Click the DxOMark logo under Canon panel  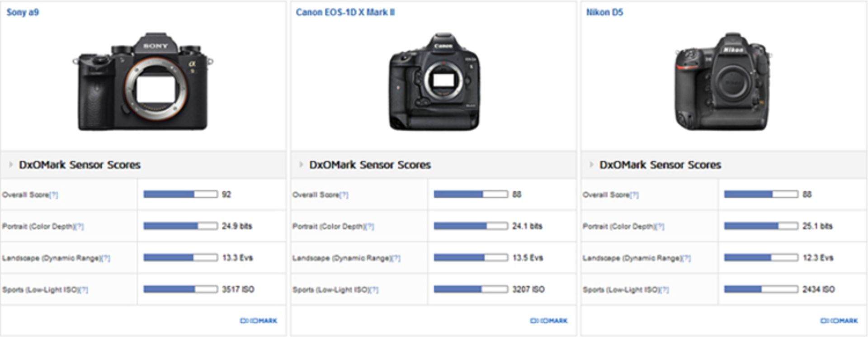click(549, 321)
